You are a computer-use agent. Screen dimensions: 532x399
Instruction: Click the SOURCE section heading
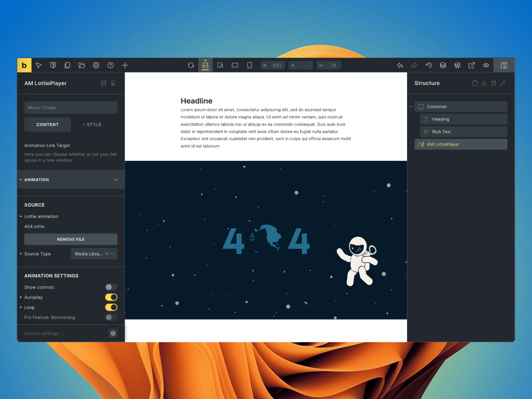pyautogui.click(x=35, y=205)
